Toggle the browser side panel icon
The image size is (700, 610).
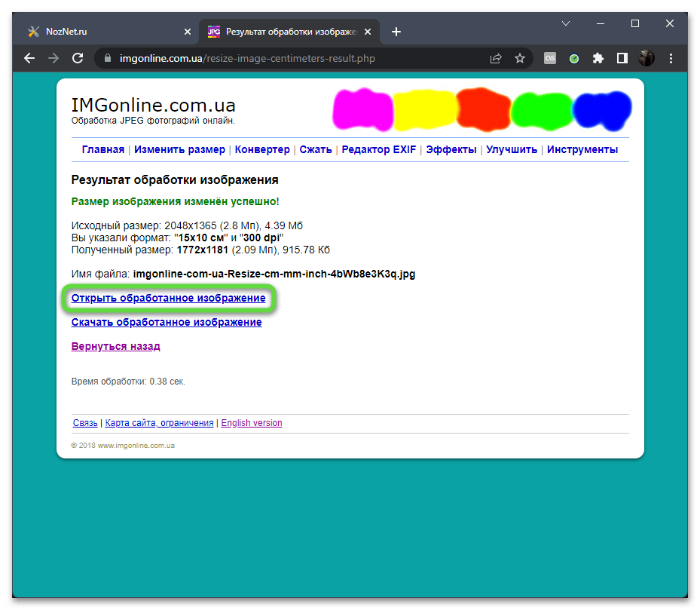click(622, 58)
